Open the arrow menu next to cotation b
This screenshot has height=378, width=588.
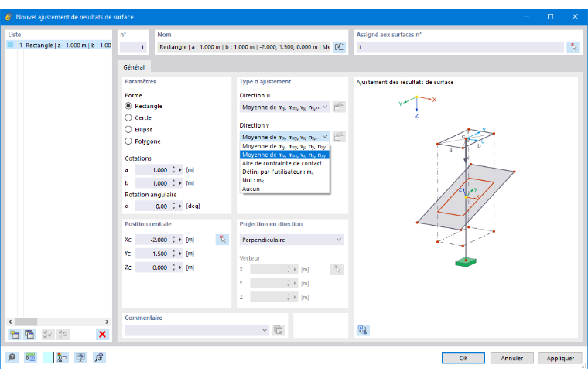coord(180,183)
